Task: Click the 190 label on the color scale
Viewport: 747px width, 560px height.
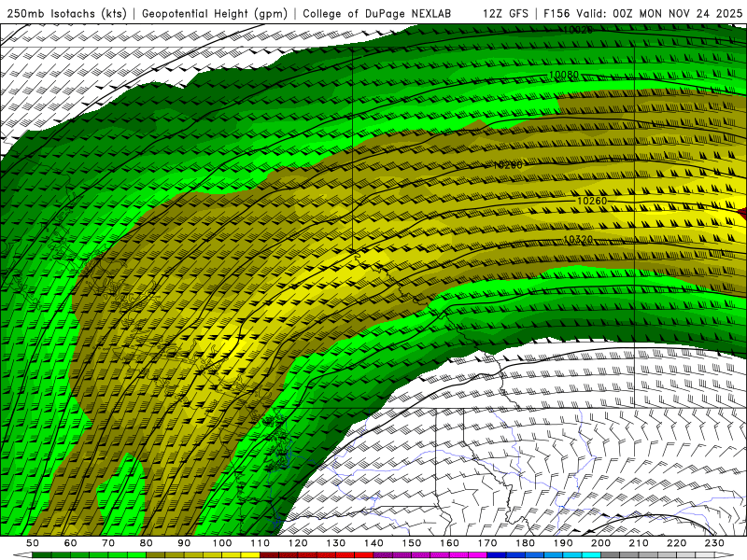Action: click(563, 543)
